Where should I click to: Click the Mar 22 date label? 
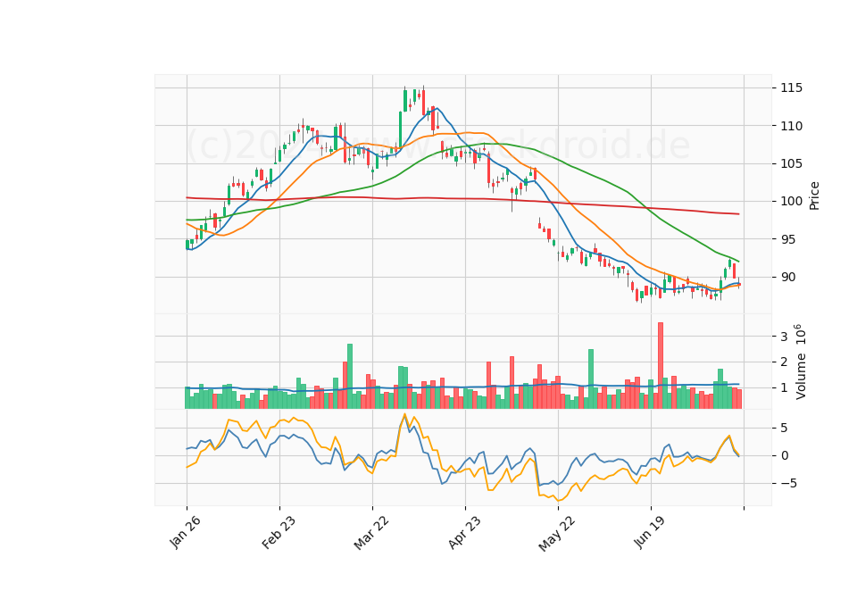click(x=371, y=532)
